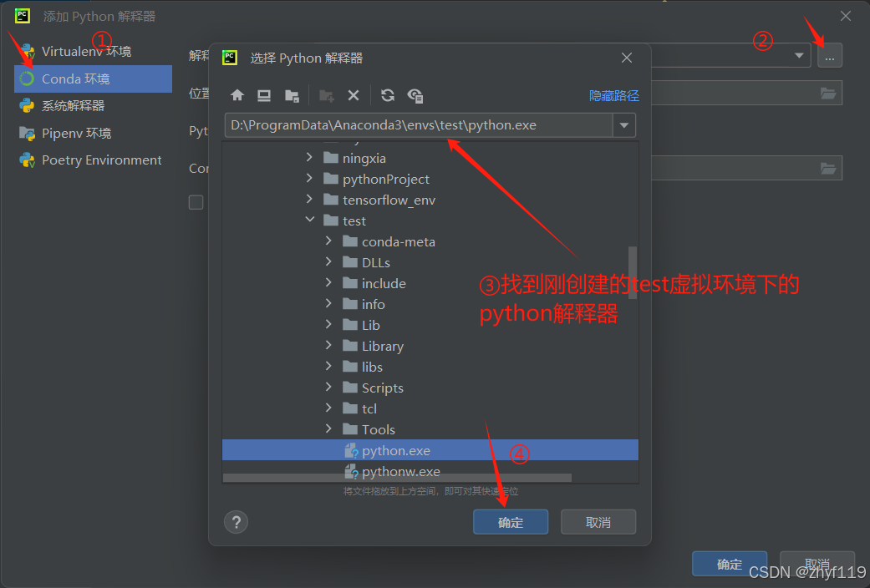Expand the Library folder
870x588 pixels.
(328, 345)
